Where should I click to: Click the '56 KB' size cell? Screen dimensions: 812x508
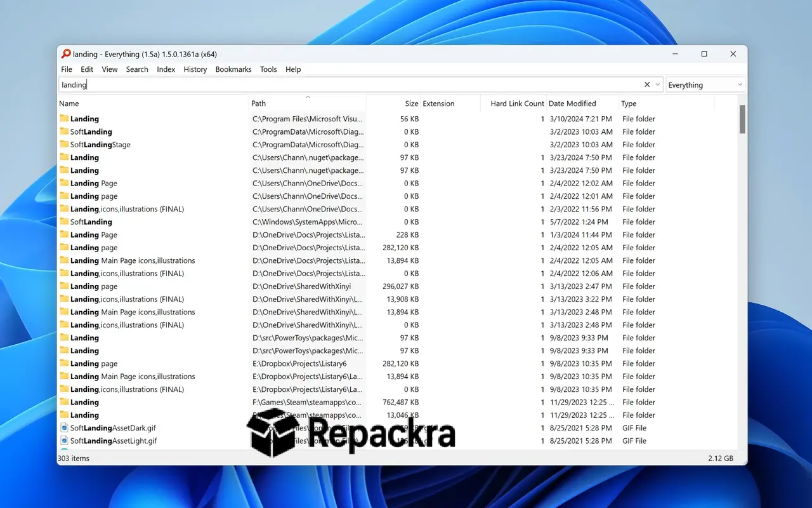click(x=409, y=119)
